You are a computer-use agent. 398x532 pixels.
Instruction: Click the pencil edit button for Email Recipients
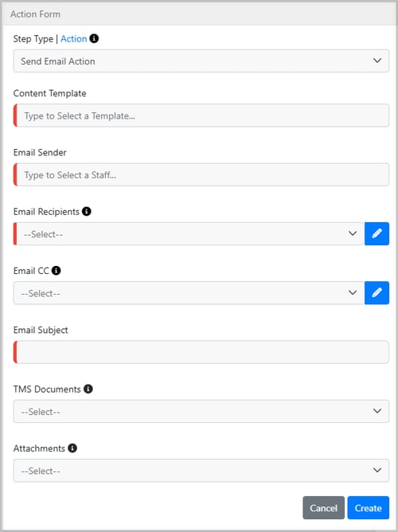377,234
